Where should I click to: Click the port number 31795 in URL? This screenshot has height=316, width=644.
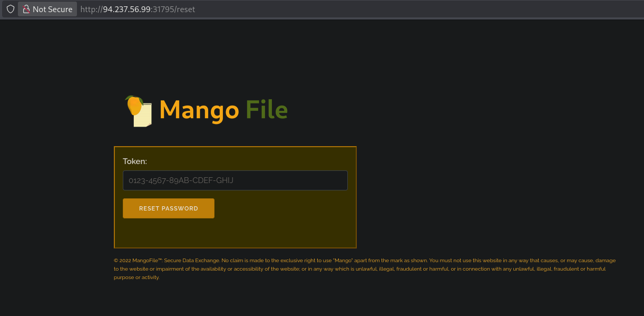coord(163,9)
